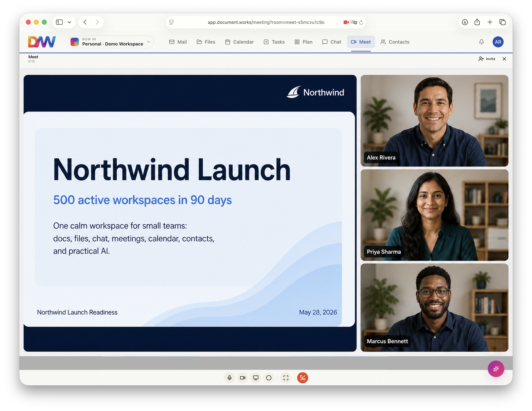Screen dimensions: 532x411
Task: Click the address bar URL
Action: [266, 22]
